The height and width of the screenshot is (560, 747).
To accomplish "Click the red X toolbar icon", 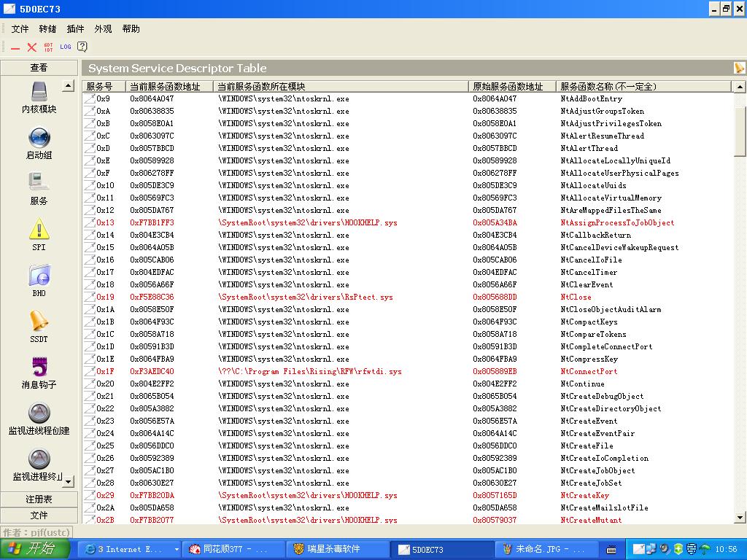I will pos(31,47).
